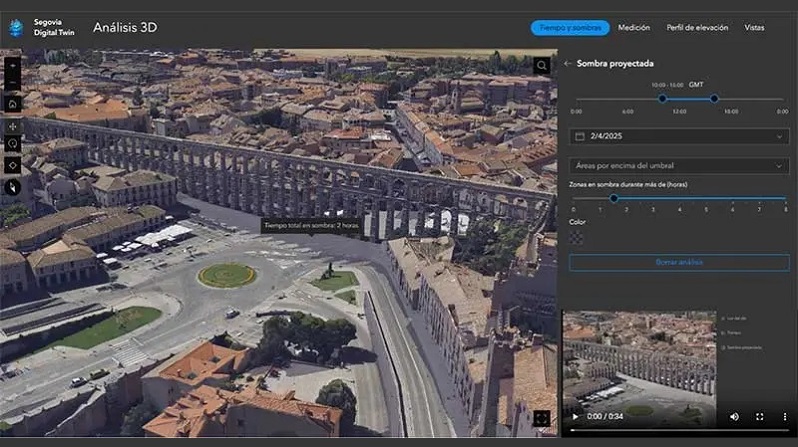Image resolution: width=798 pixels, height=447 pixels.
Task: Go back using the Sombra proyectada arrow
Action: coord(568,64)
